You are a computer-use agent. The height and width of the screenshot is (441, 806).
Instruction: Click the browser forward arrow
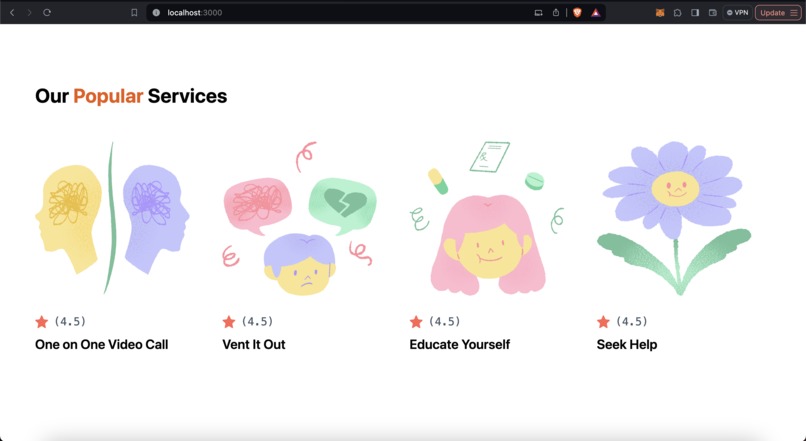[x=29, y=12]
